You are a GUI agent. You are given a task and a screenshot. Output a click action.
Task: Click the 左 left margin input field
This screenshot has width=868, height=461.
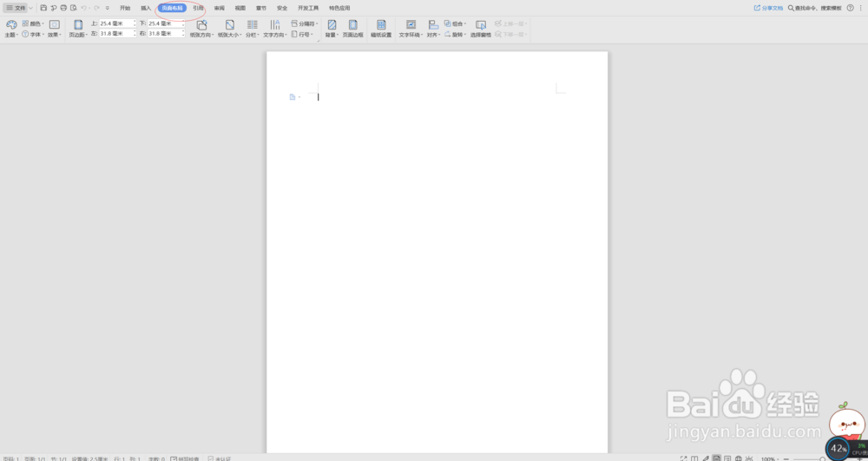pos(117,34)
